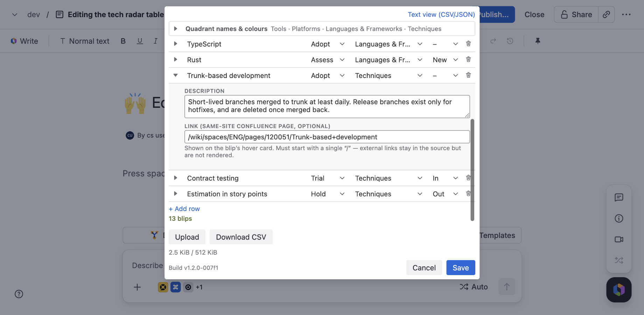The height and width of the screenshot is (315, 644).
Task: Click the '+1' more apps indicator
Action: coord(199,287)
